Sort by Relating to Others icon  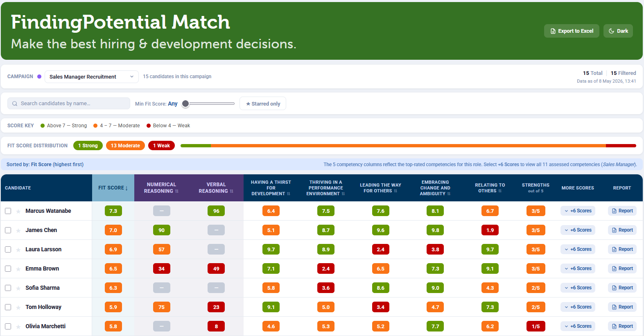tap(500, 191)
